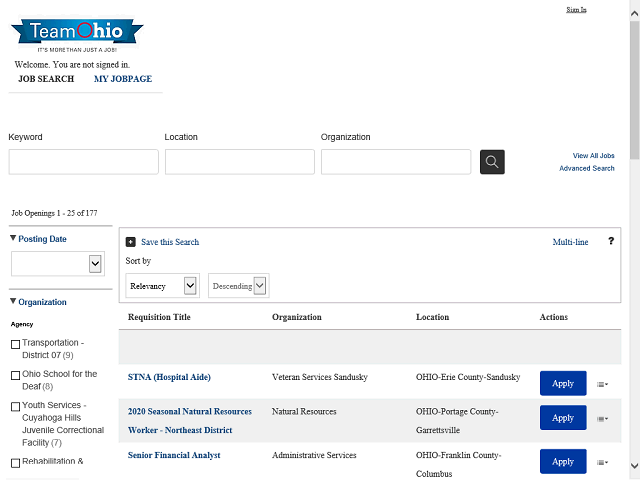Click the Organization column header in results
Viewport: 640px width, 480px height.
pos(297,317)
